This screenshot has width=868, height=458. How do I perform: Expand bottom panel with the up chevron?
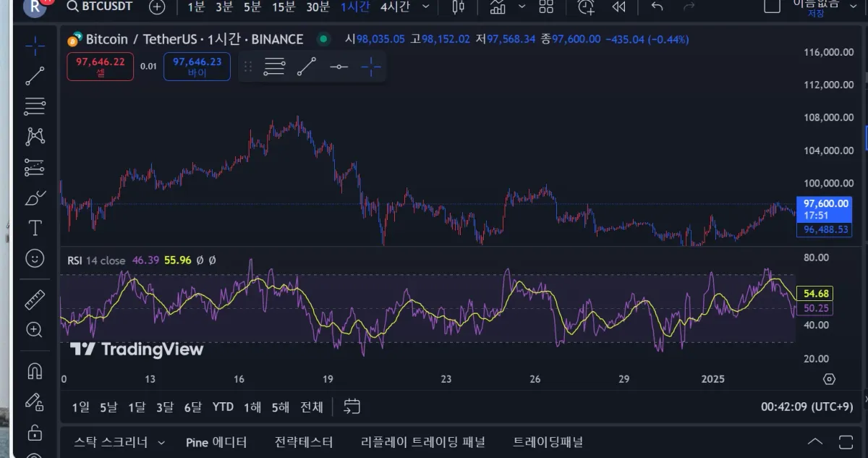[815, 442]
